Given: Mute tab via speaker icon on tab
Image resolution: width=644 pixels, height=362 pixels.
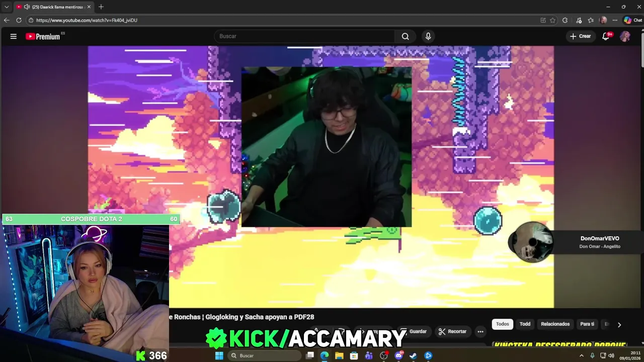Looking at the screenshot, I should click(x=26, y=7).
